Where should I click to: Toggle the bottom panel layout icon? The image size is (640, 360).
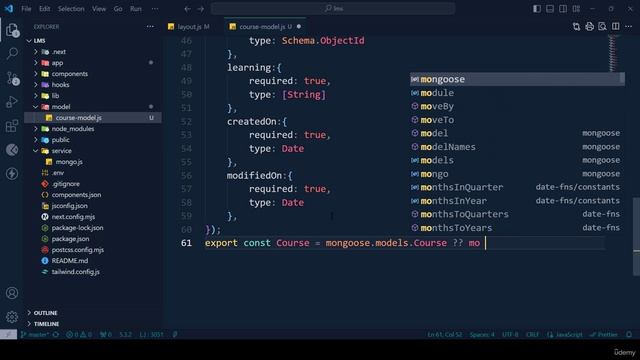pos(550,9)
